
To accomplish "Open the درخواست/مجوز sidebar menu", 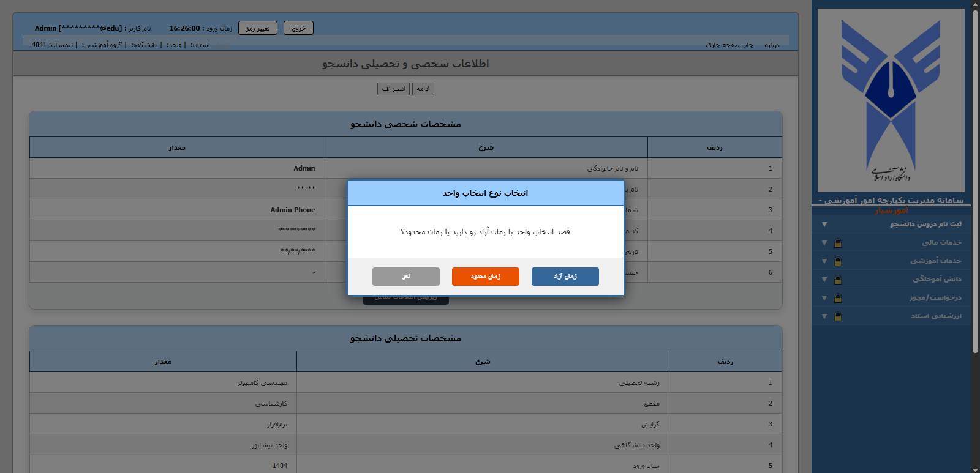I will (935, 298).
